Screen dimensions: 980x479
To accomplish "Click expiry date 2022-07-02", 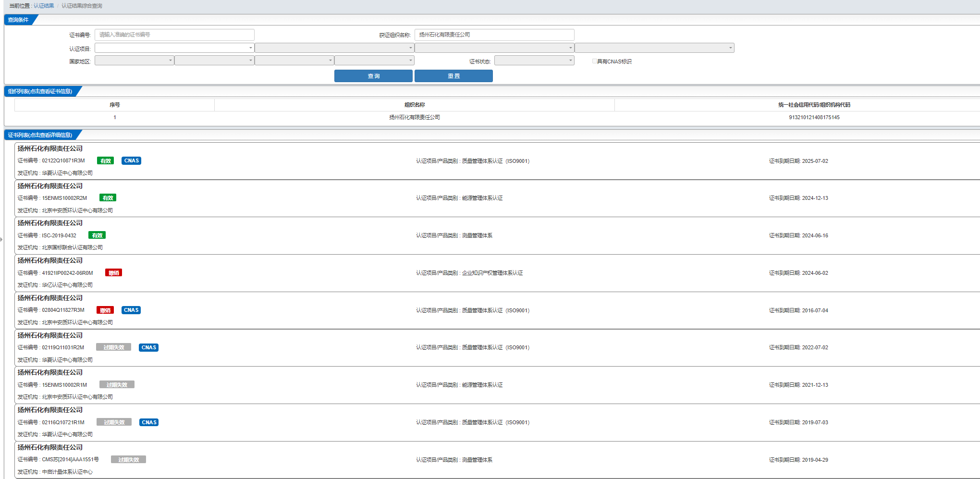I will tap(815, 347).
